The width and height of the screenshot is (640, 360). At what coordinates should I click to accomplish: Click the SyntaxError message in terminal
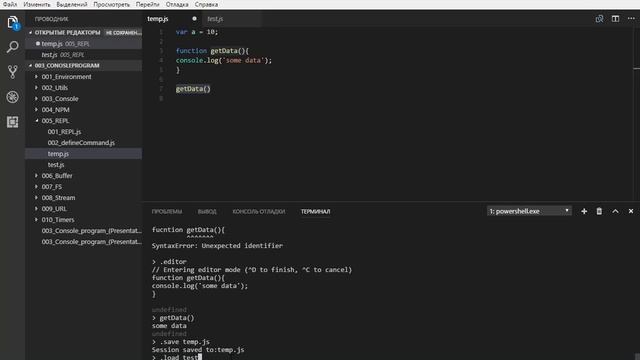pyautogui.click(x=217, y=246)
